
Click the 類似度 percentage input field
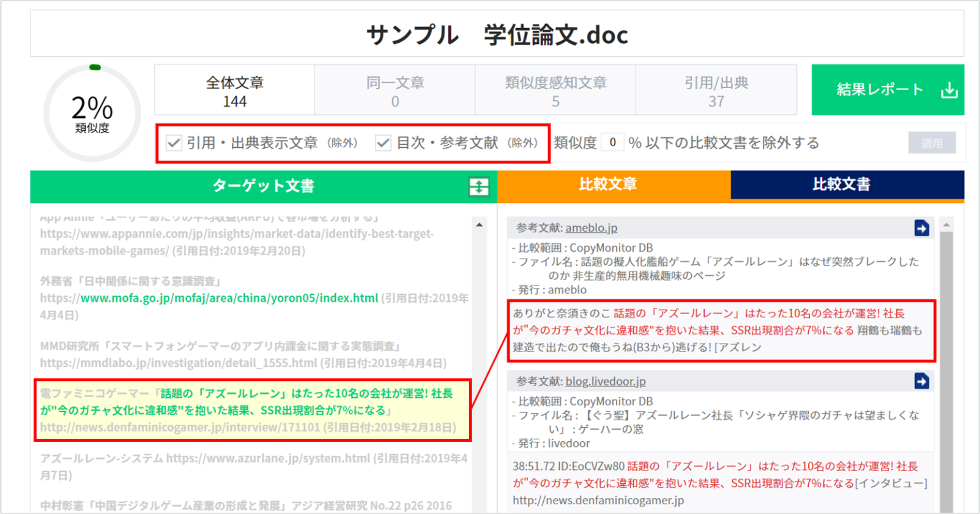[612, 142]
